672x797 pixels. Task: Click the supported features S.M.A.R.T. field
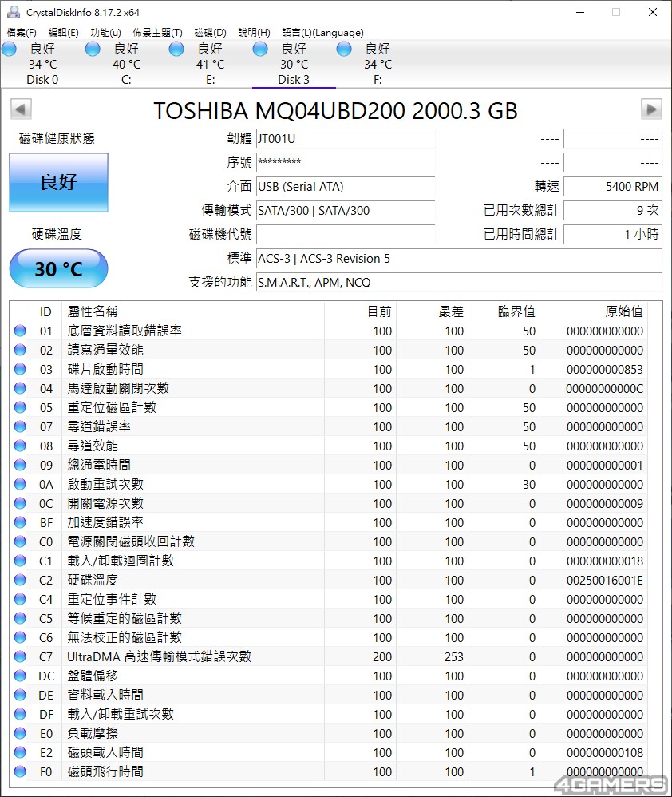(x=459, y=282)
